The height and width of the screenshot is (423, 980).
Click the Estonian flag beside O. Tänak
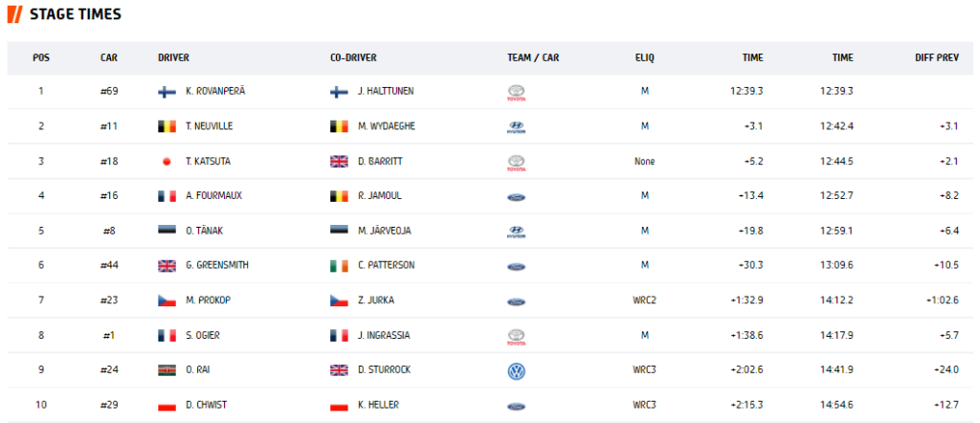coord(167,231)
